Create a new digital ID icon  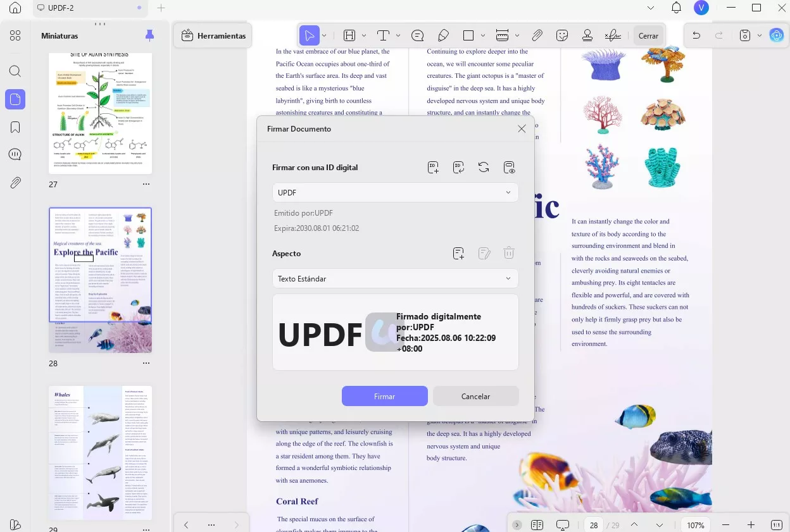434,168
